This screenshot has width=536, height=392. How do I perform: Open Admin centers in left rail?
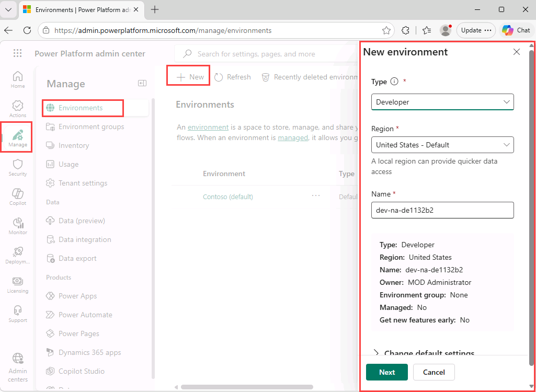click(17, 368)
